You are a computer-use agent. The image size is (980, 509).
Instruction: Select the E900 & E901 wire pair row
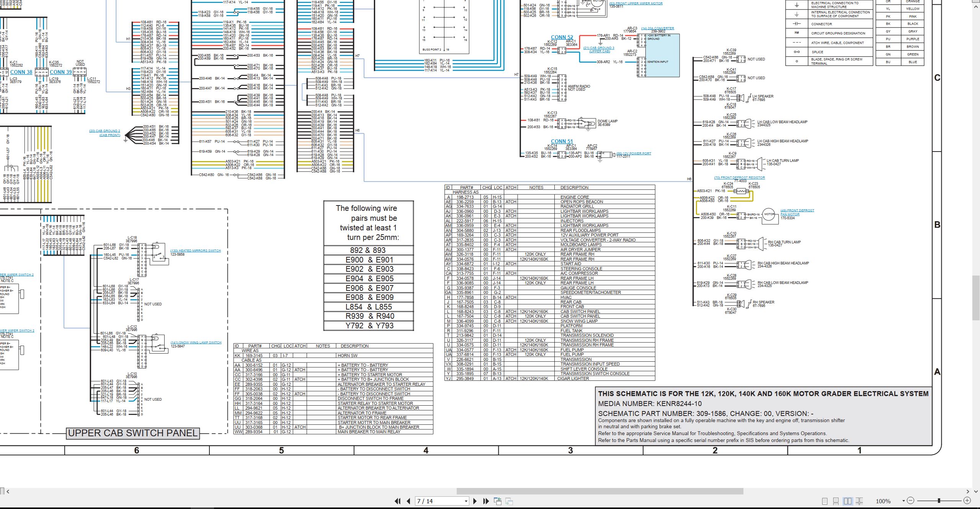pyautogui.click(x=368, y=260)
